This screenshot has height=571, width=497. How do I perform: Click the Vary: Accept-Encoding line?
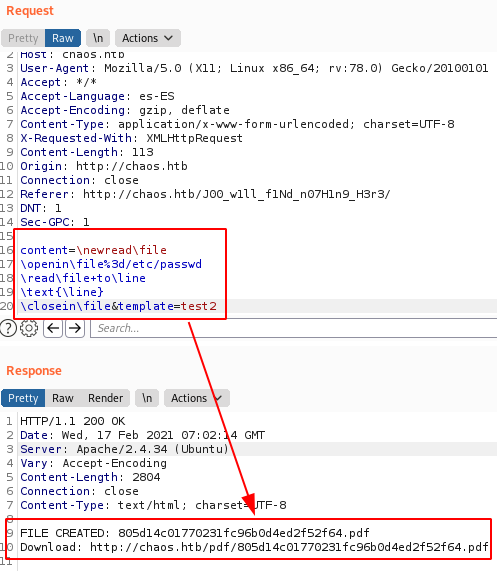pos(93,463)
